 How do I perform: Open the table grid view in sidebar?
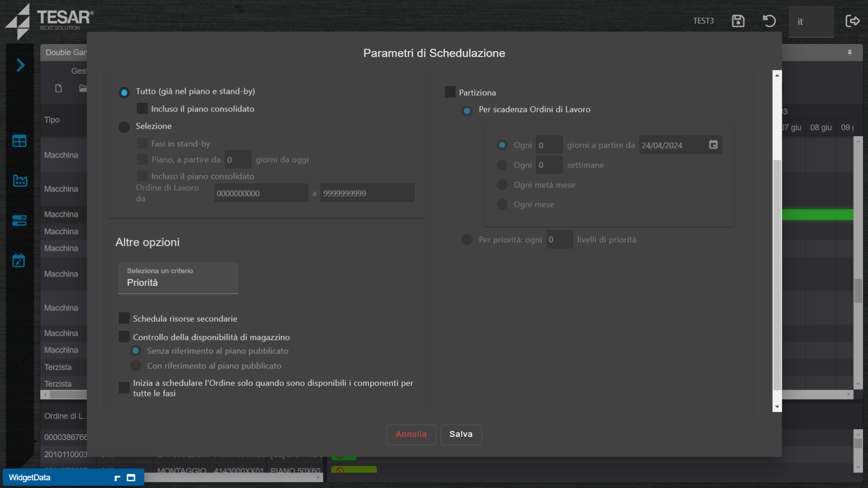(x=19, y=141)
